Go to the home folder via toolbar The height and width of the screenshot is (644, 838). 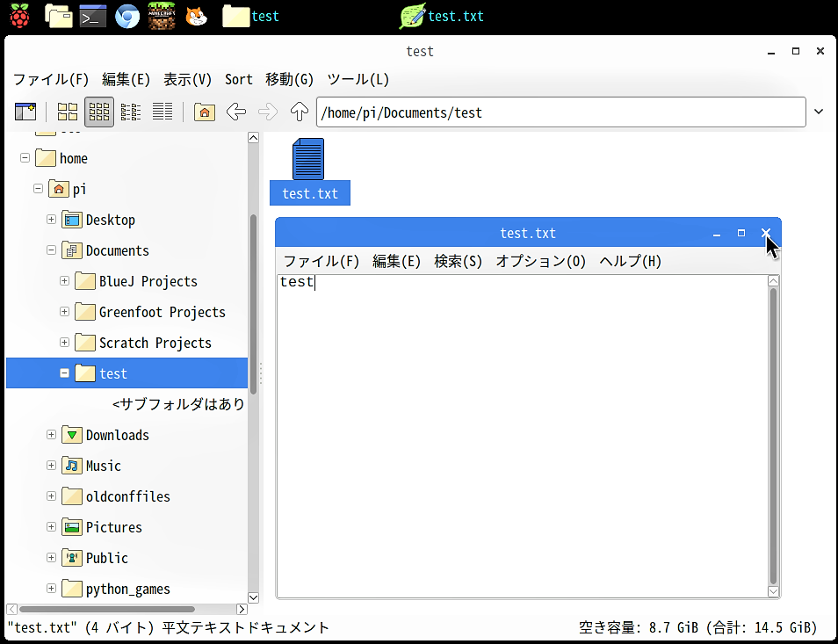204,112
